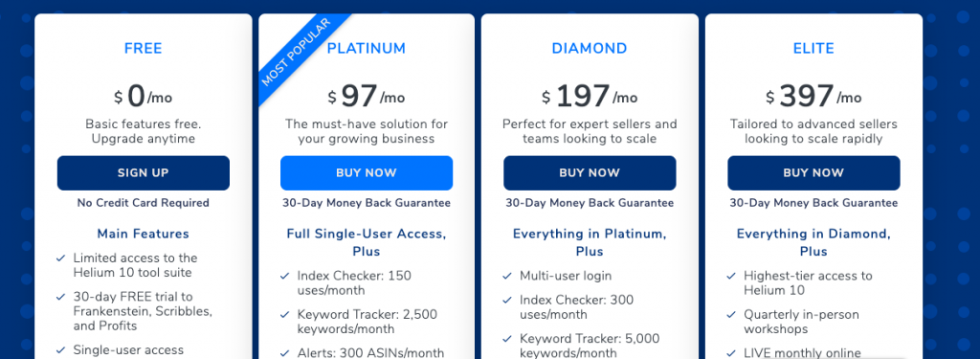This screenshot has height=359, width=980.
Task: Click checkmark next to 30-day FREE trial
Action: (60, 297)
